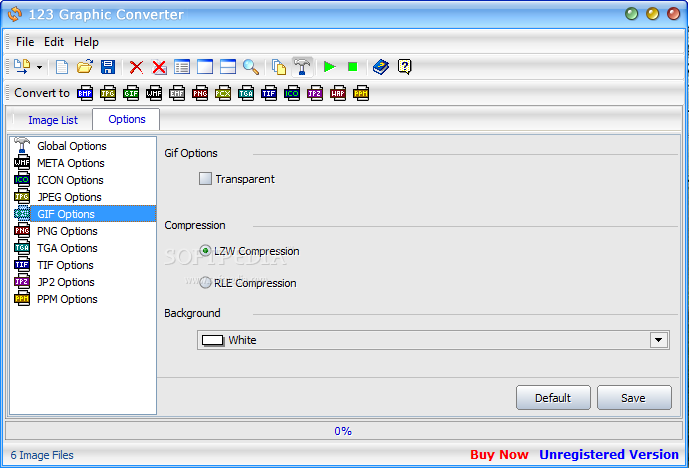
Task: Open the convert icon dropdown arrow
Action: click(40, 67)
